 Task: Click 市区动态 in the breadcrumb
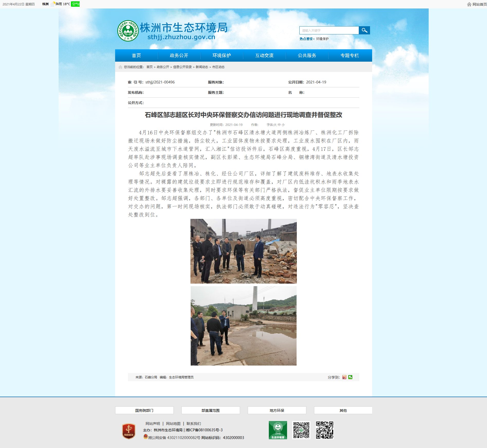click(x=218, y=67)
